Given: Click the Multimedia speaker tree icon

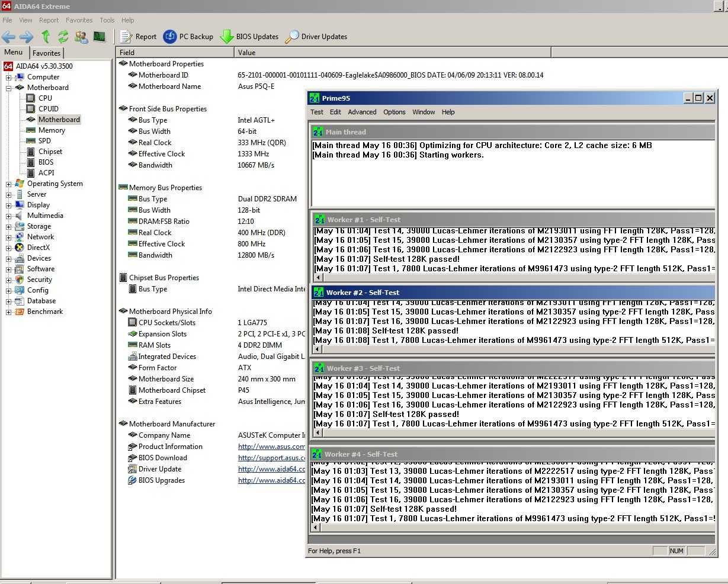Looking at the screenshot, I should 20,216.
